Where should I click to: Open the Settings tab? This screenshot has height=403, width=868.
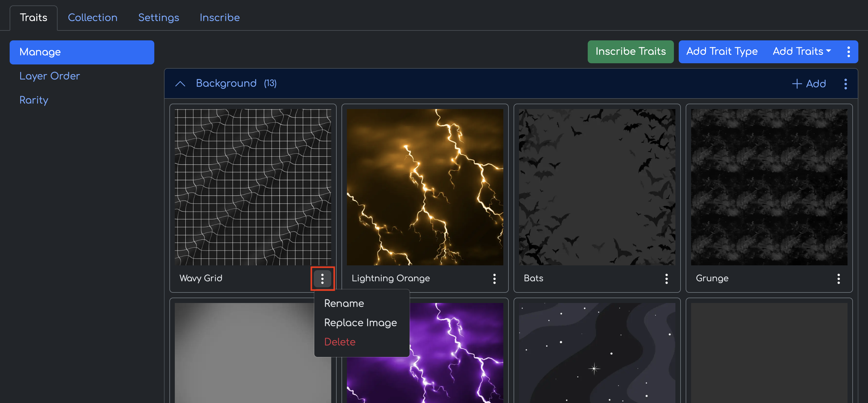coord(158,17)
